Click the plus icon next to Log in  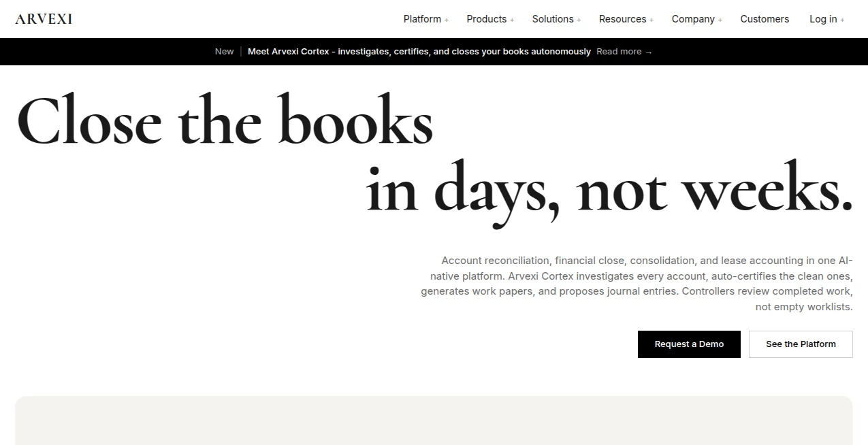pos(842,20)
